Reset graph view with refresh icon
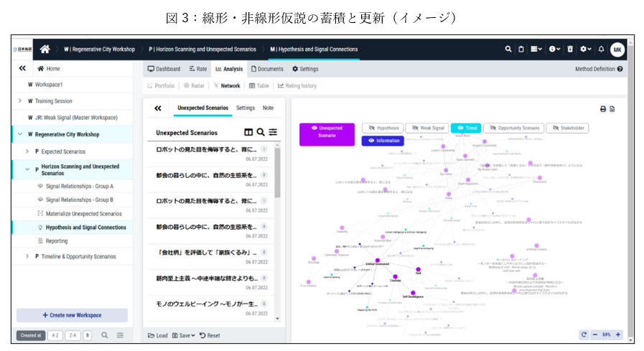 point(584,334)
